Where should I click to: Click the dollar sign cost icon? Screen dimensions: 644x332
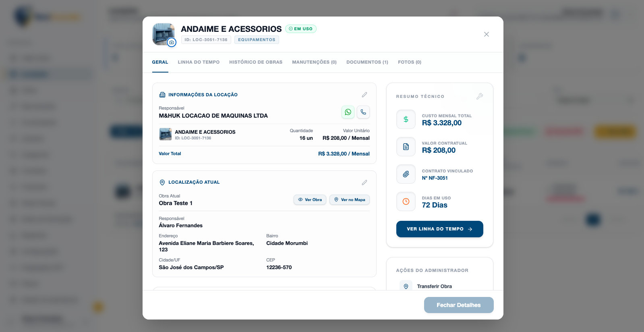pos(406,119)
